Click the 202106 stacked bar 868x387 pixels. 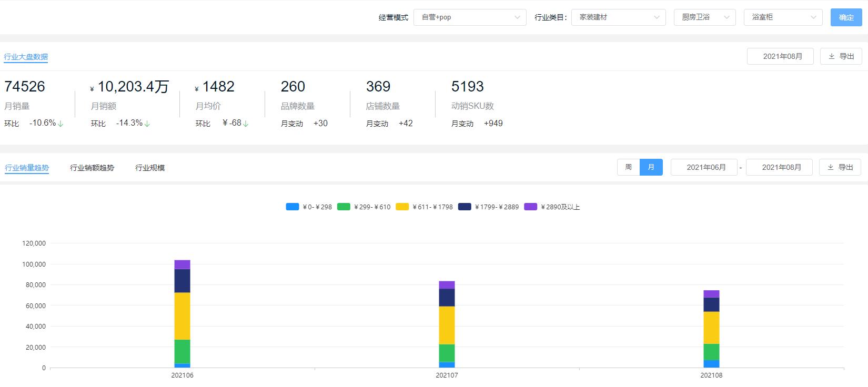pyautogui.click(x=182, y=314)
